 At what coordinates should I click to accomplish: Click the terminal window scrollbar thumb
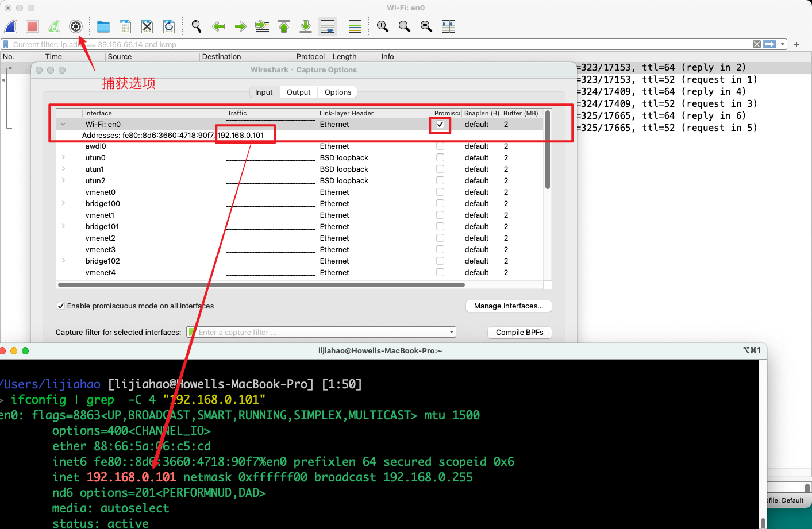(763, 523)
